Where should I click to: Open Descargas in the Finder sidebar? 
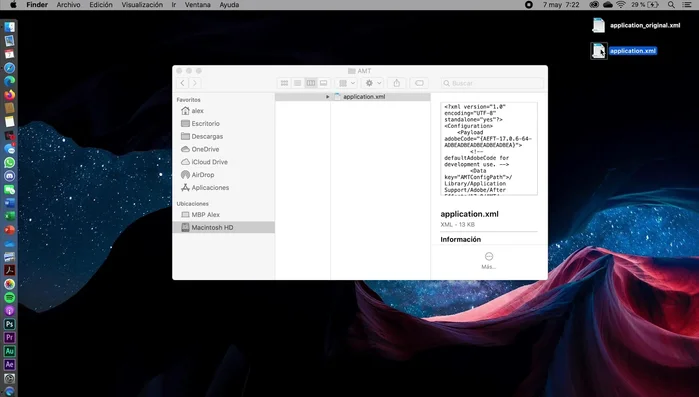coord(223,136)
